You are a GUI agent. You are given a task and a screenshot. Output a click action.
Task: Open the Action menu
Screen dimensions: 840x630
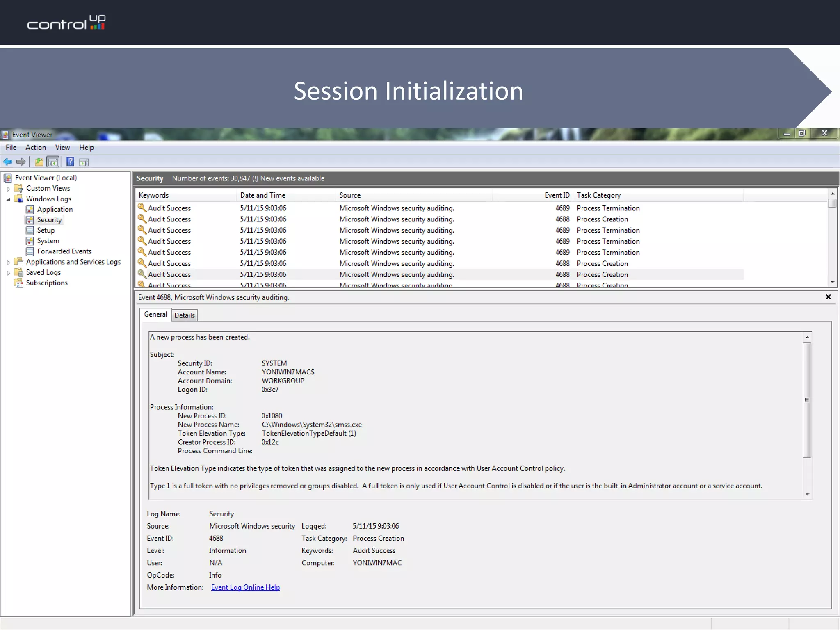point(36,147)
